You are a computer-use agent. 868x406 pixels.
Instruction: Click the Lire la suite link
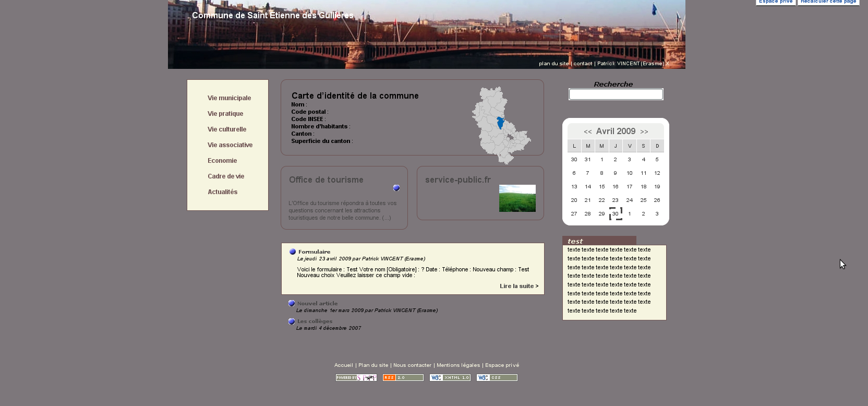tap(519, 286)
